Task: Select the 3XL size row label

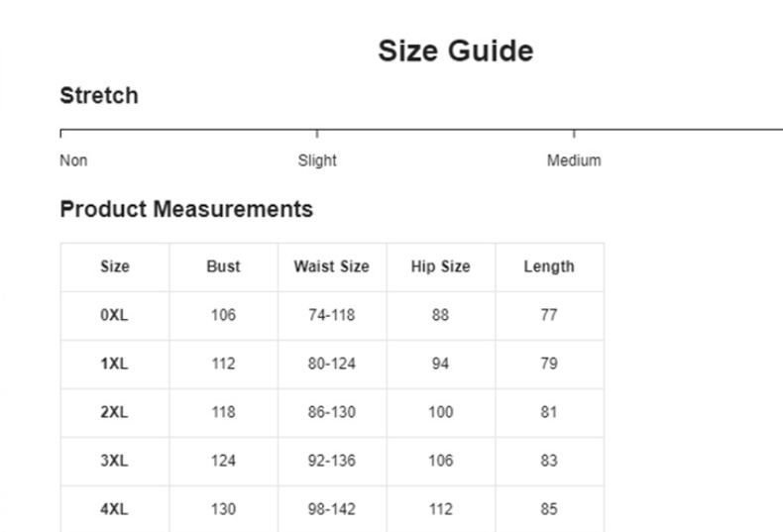Action: 115,461
